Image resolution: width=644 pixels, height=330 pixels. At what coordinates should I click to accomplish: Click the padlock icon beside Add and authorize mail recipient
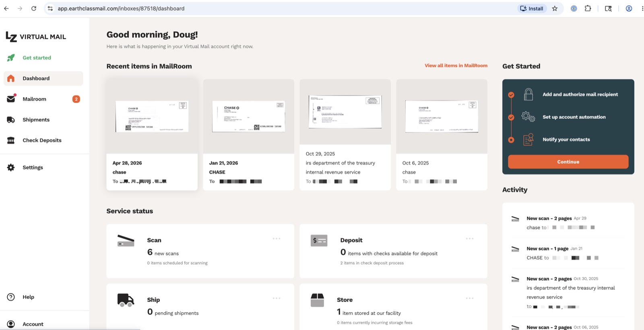[x=528, y=94]
